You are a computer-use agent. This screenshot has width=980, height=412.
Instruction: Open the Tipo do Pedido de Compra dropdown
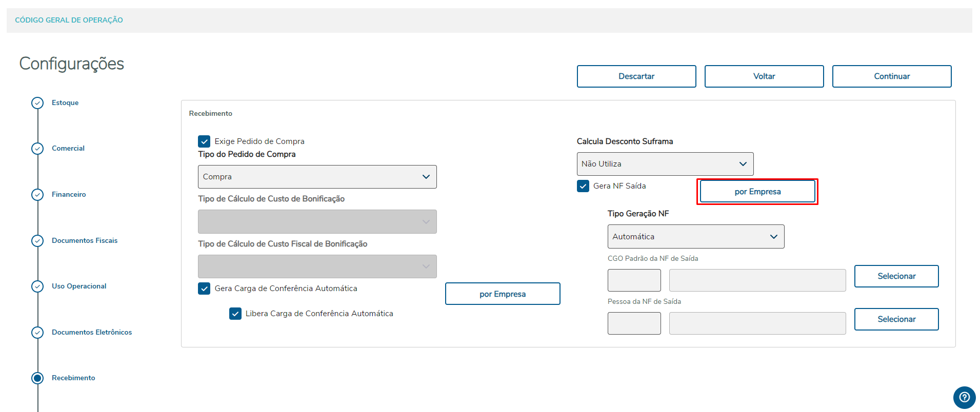click(317, 177)
